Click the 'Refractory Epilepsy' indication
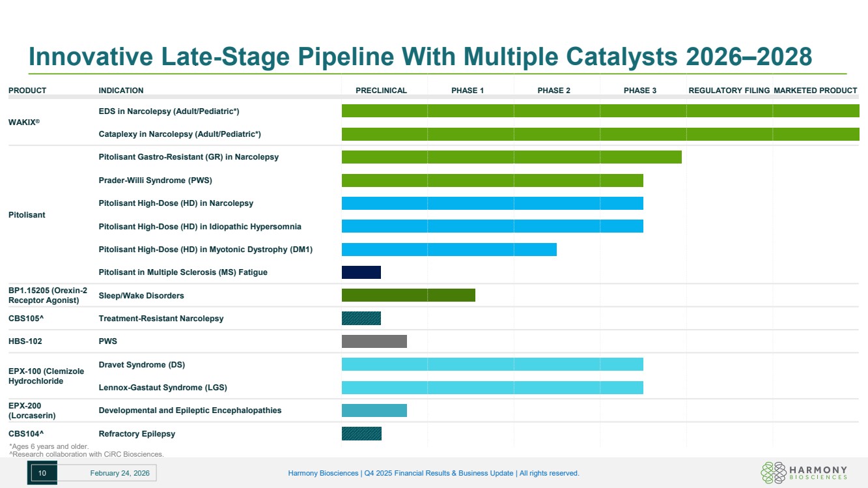 (x=137, y=434)
